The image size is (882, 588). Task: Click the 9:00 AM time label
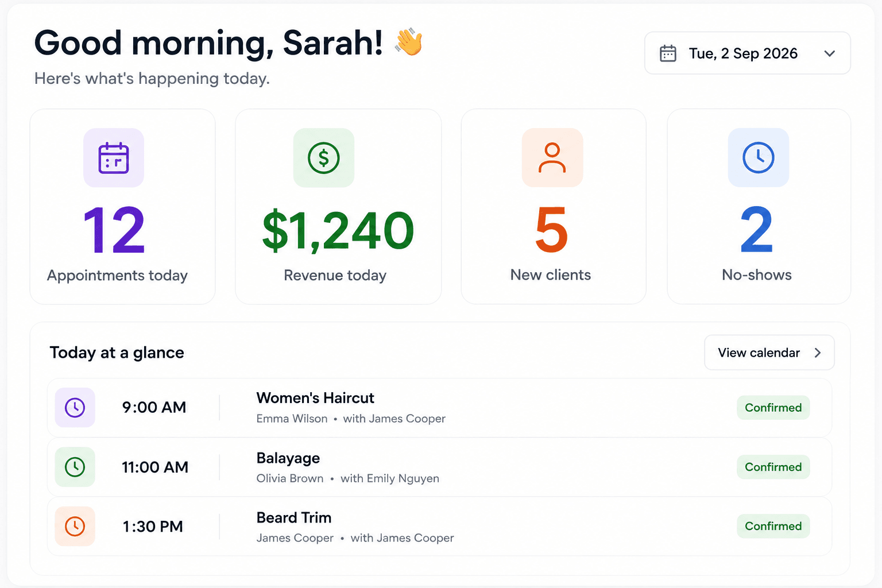click(154, 408)
